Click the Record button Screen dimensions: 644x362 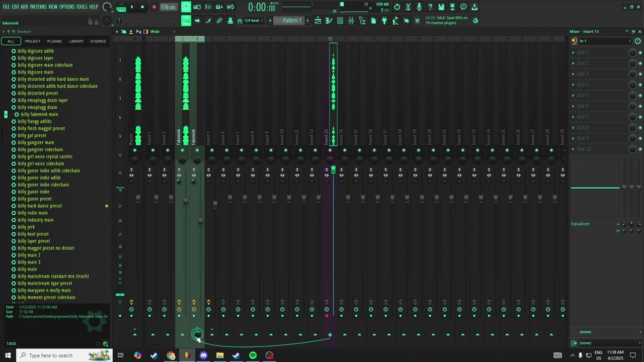[x=154, y=7]
